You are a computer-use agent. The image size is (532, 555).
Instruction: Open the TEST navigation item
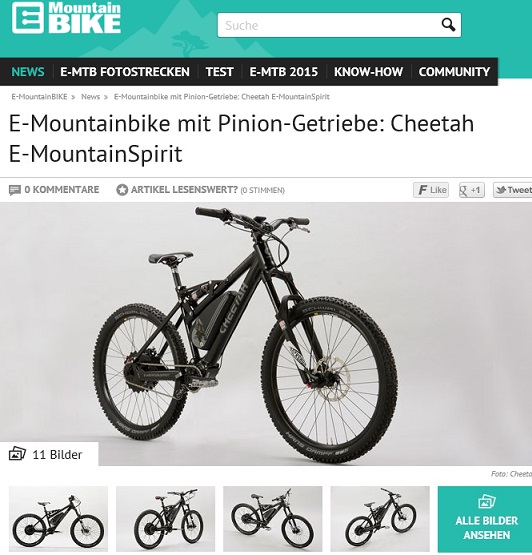coord(219,72)
